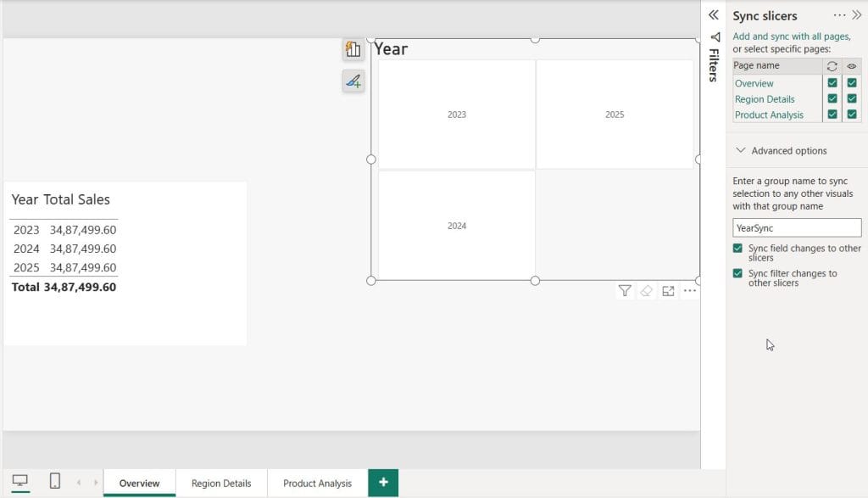Viewport: 868px width, 498px height.
Task: Click the YearSync group name field
Action: click(x=797, y=227)
